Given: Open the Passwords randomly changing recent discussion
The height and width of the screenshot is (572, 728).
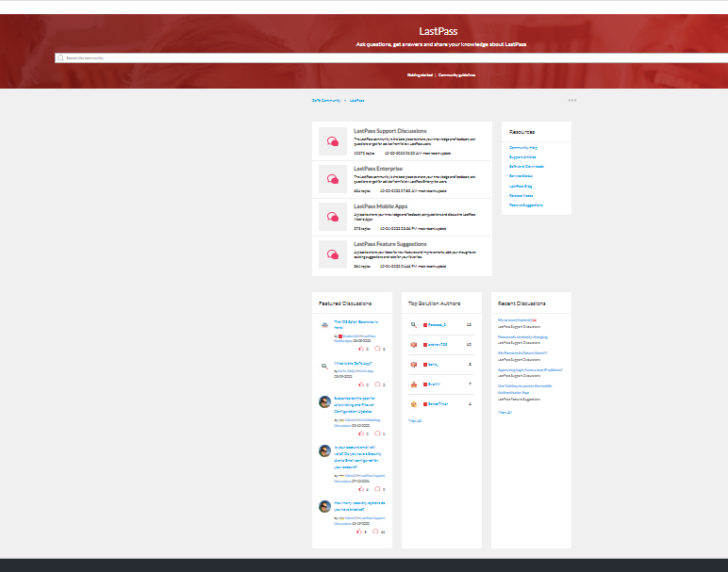Looking at the screenshot, I should (x=522, y=336).
